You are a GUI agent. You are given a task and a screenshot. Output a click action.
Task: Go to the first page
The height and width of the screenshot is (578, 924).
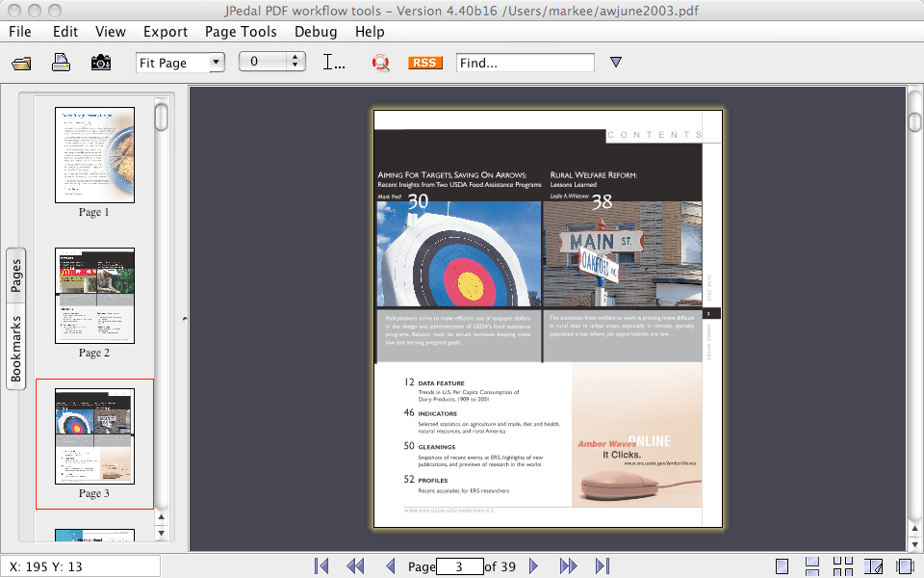(x=322, y=566)
